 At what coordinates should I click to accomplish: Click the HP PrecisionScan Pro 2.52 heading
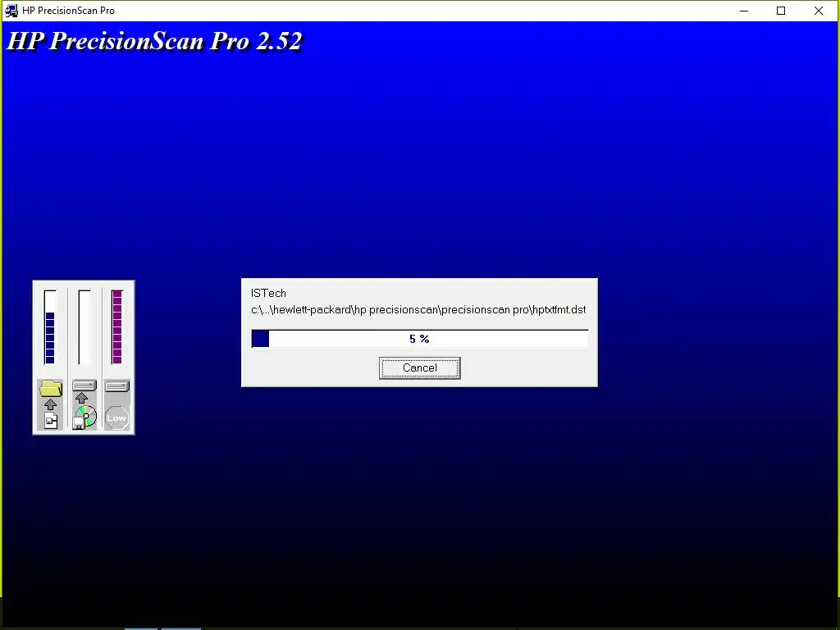point(155,41)
